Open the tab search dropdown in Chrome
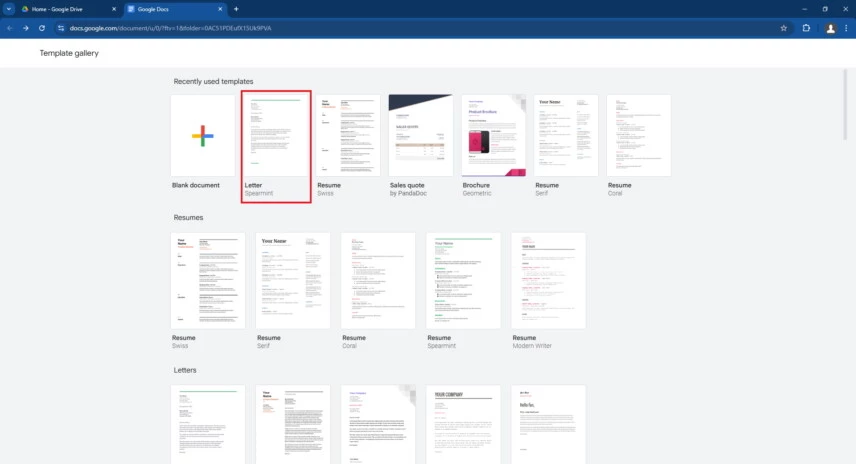856x464 pixels. pyautogui.click(x=9, y=9)
